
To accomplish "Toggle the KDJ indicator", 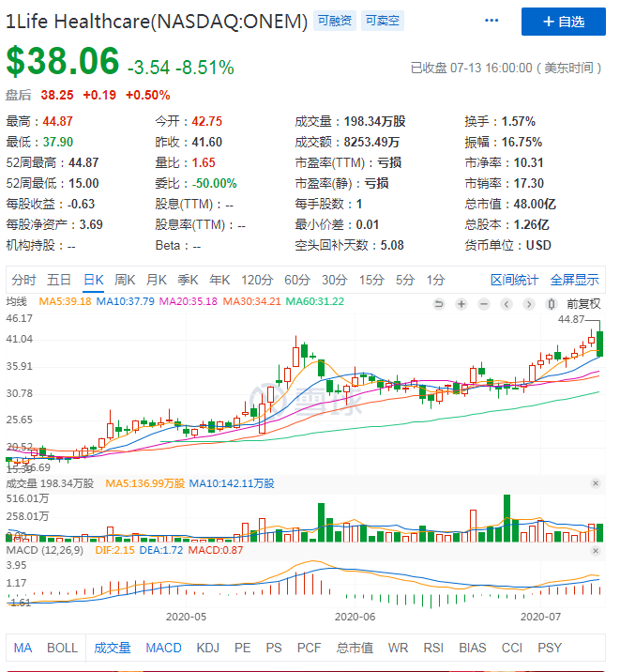I will tap(207, 648).
